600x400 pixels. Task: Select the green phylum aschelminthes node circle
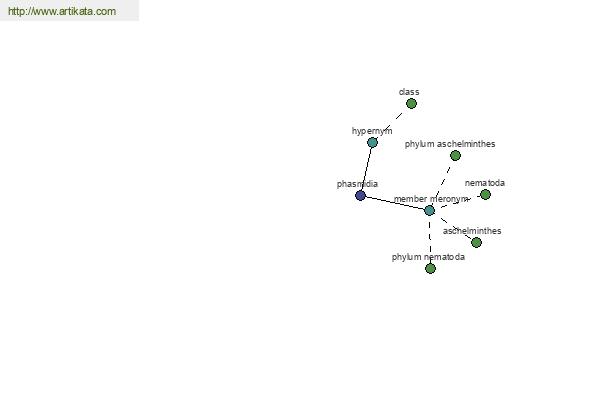455,155
